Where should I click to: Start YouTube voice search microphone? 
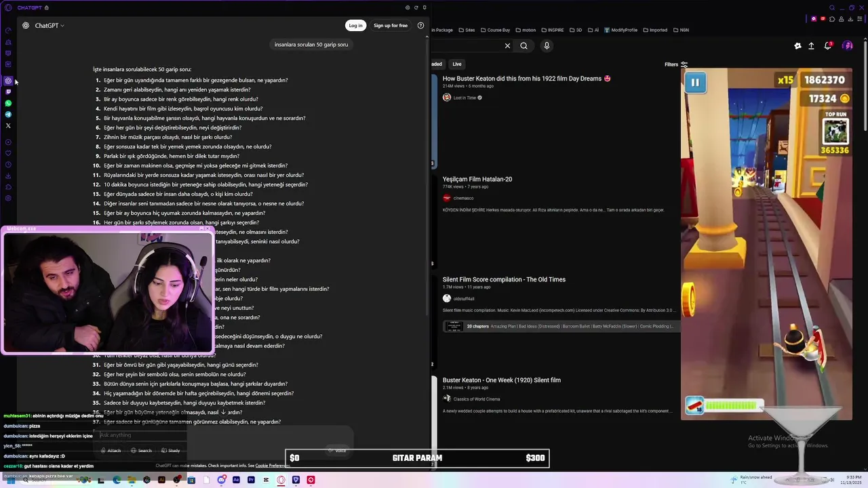point(547,46)
